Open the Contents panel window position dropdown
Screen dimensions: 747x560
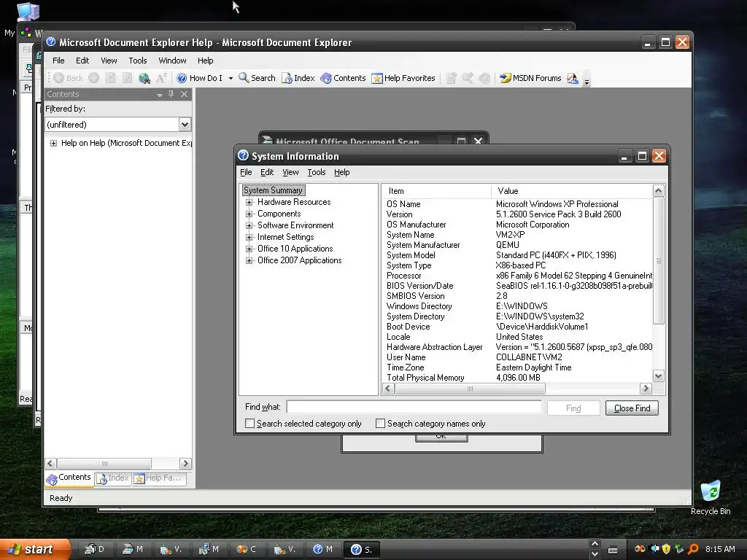coord(160,95)
